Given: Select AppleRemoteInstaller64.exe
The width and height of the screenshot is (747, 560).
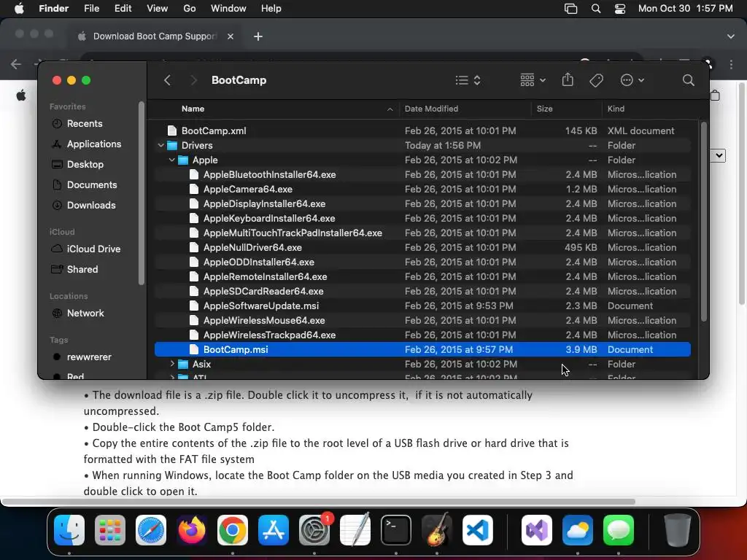Looking at the screenshot, I should [422, 276].
